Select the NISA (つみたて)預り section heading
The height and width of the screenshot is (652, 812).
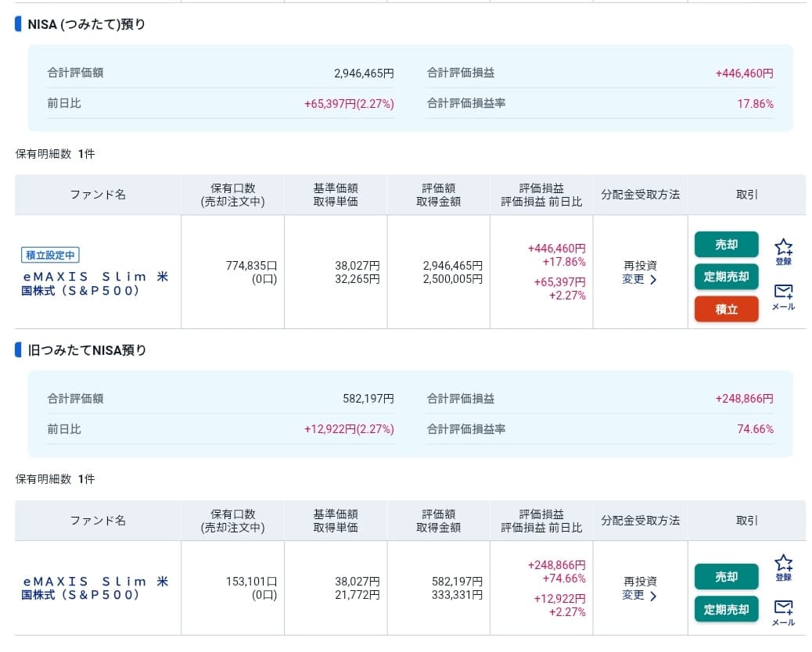86,24
